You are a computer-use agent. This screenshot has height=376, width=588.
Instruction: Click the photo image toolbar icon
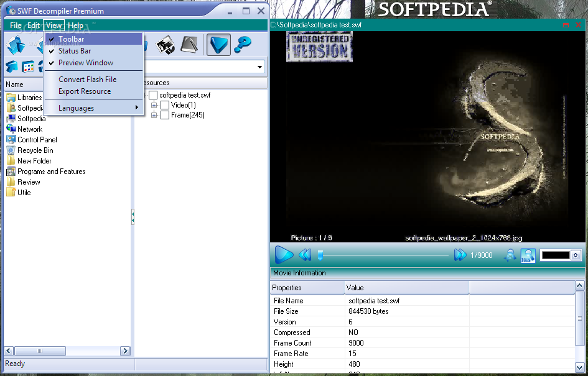click(x=165, y=45)
